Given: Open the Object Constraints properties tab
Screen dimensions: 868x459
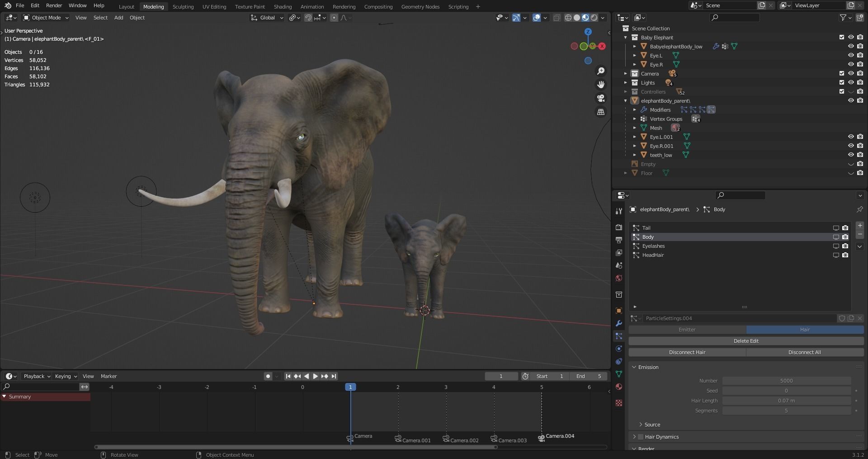Looking at the screenshot, I should [619, 361].
